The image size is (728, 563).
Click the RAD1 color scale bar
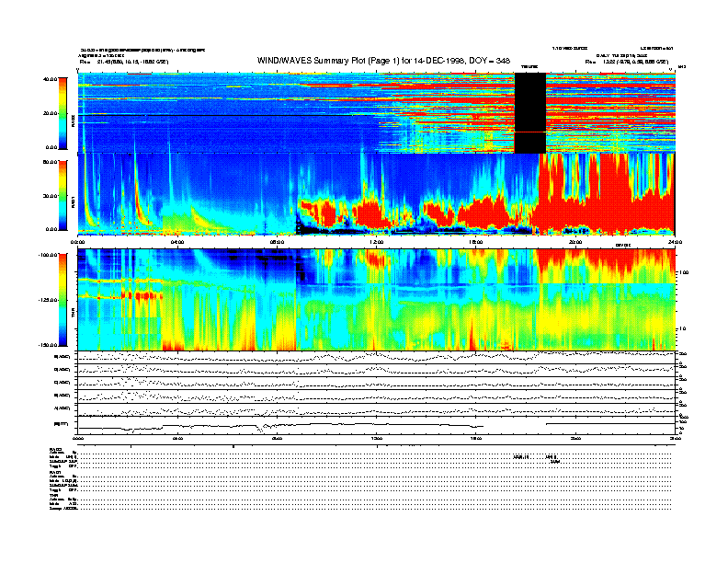click(x=63, y=196)
